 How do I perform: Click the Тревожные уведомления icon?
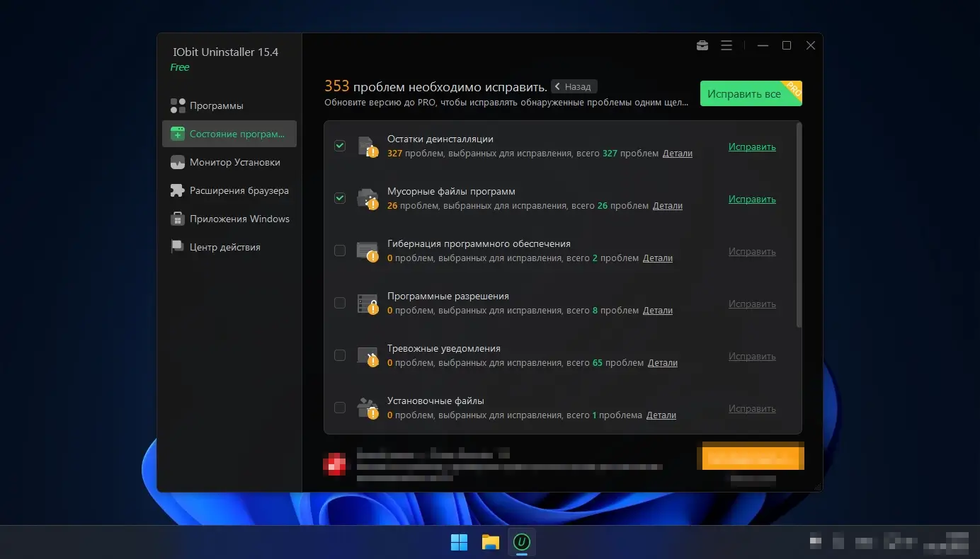pyautogui.click(x=367, y=356)
